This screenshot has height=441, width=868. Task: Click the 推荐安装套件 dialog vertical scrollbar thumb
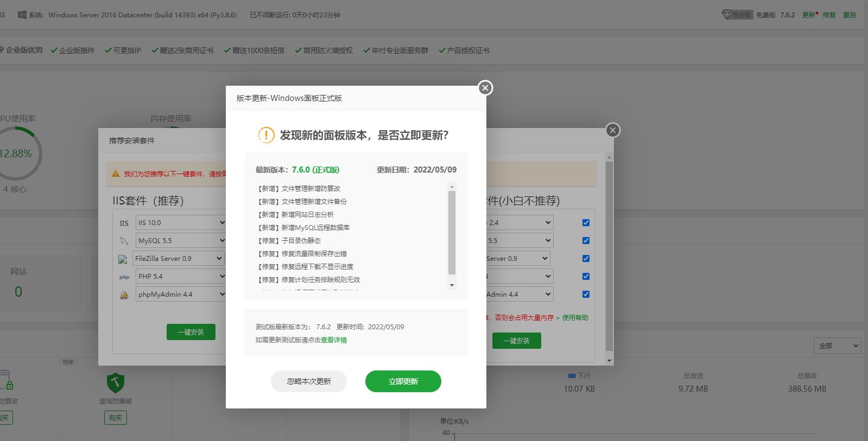tap(609, 256)
